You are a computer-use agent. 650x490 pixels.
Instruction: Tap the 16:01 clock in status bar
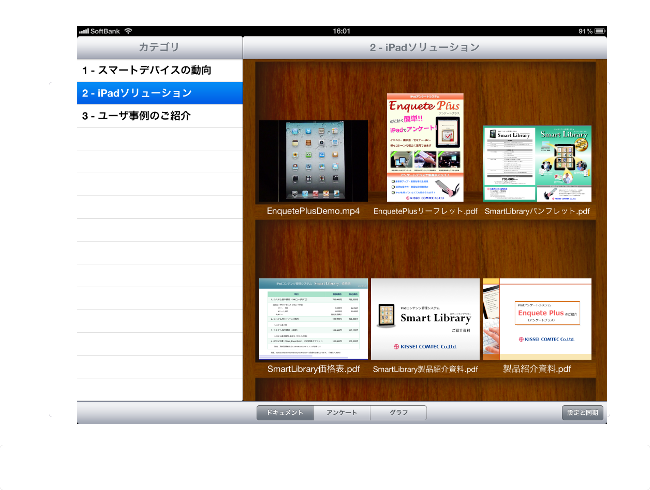pos(342,31)
